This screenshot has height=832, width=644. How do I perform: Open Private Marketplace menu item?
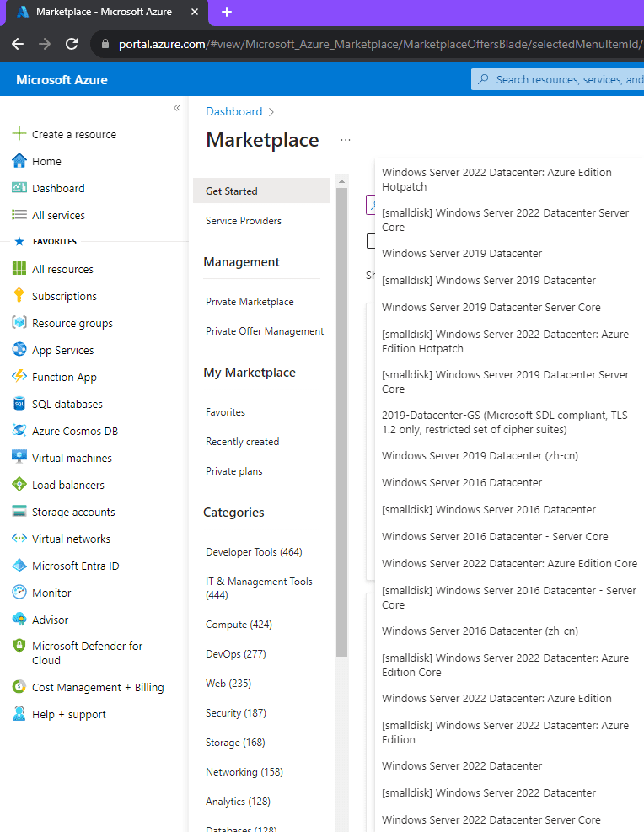[250, 302]
